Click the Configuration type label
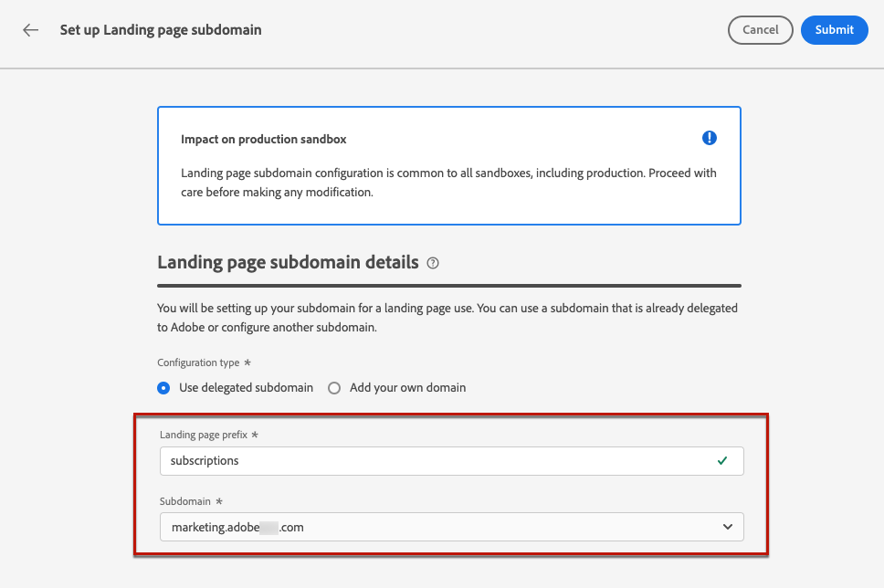 (x=199, y=362)
